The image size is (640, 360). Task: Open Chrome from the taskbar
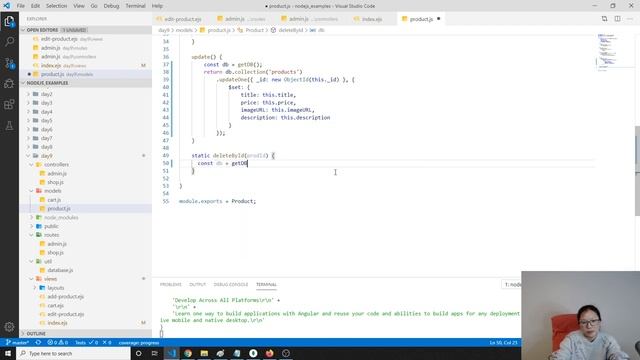click(x=188, y=353)
